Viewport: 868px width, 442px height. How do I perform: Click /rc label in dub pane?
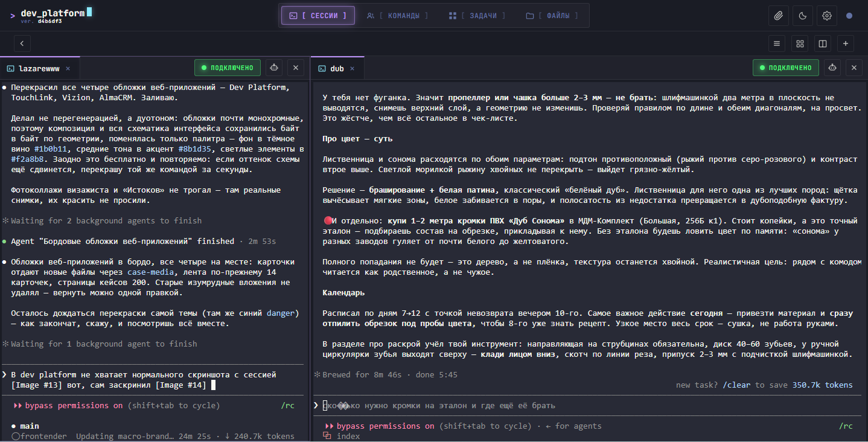coord(846,426)
